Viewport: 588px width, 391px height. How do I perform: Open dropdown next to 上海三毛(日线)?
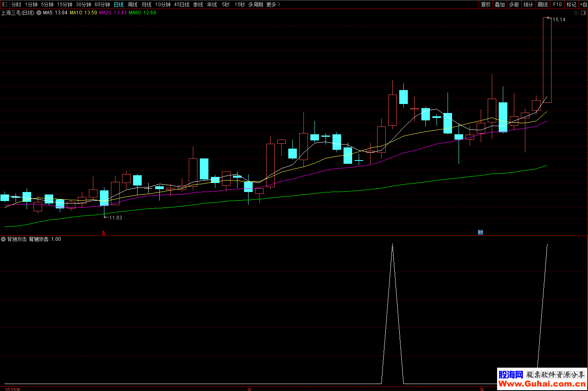coord(39,13)
